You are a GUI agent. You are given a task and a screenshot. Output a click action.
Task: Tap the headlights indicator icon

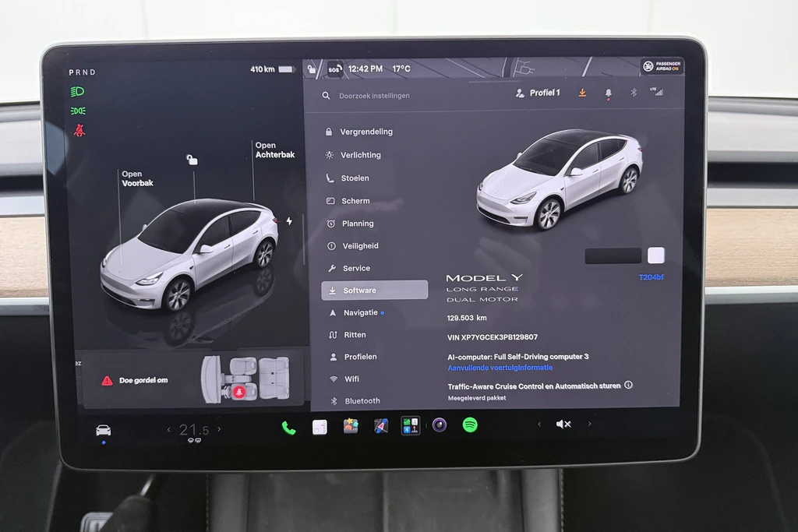tap(77, 92)
